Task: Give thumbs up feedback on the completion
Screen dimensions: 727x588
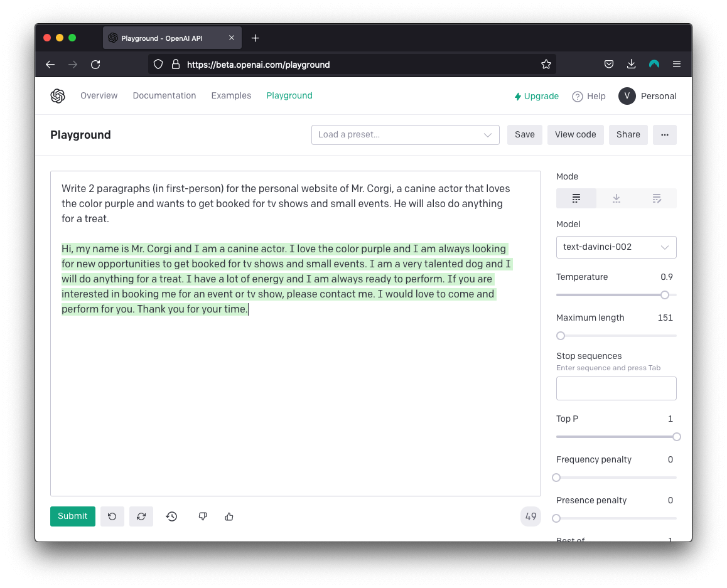Action: 229,516
